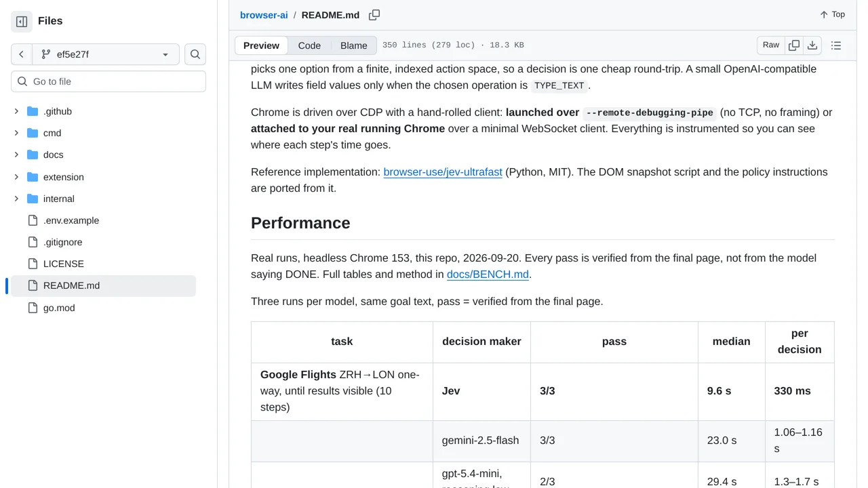The height and width of the screenshot is (488, 868).
Task: Click the Google Flights task cell
Action: (342, 390)
